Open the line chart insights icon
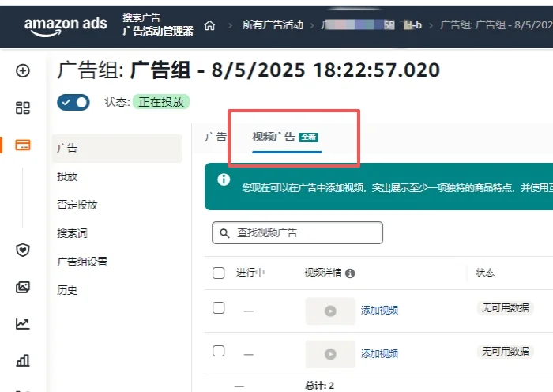The width and height of the screenshot is (553, 392). pyautogui.click(x=23, y=323)
